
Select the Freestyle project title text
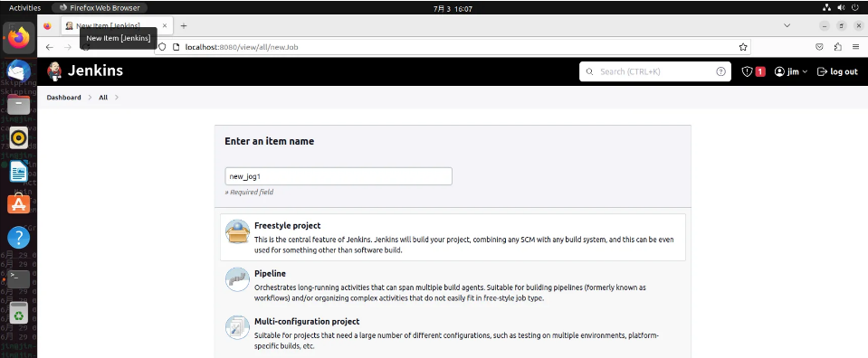287,226
